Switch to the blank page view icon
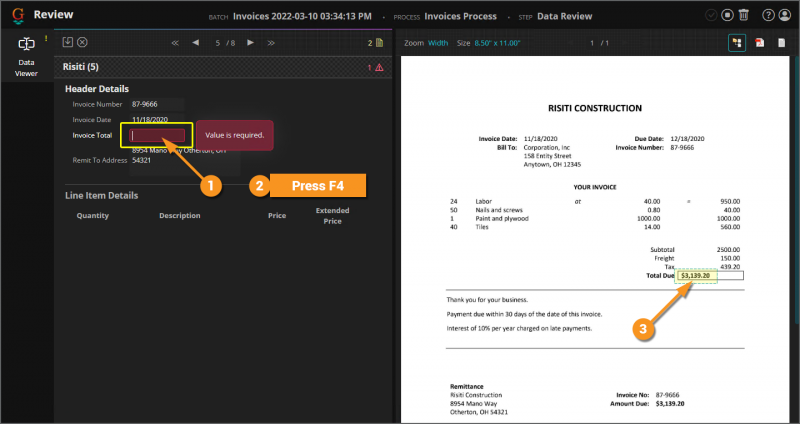Viewport: 800px width, 424px height. coord(782,43)
